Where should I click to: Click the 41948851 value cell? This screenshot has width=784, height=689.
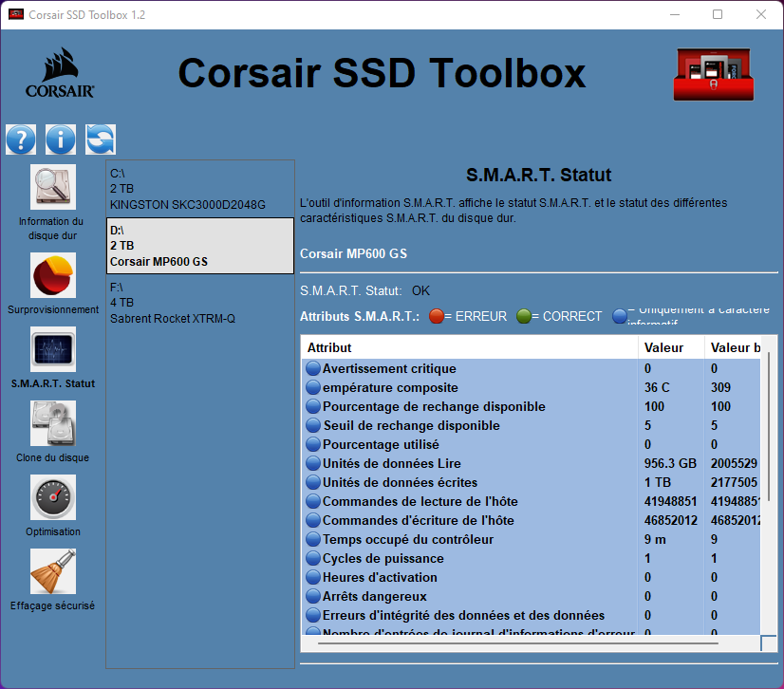(670, 501)
